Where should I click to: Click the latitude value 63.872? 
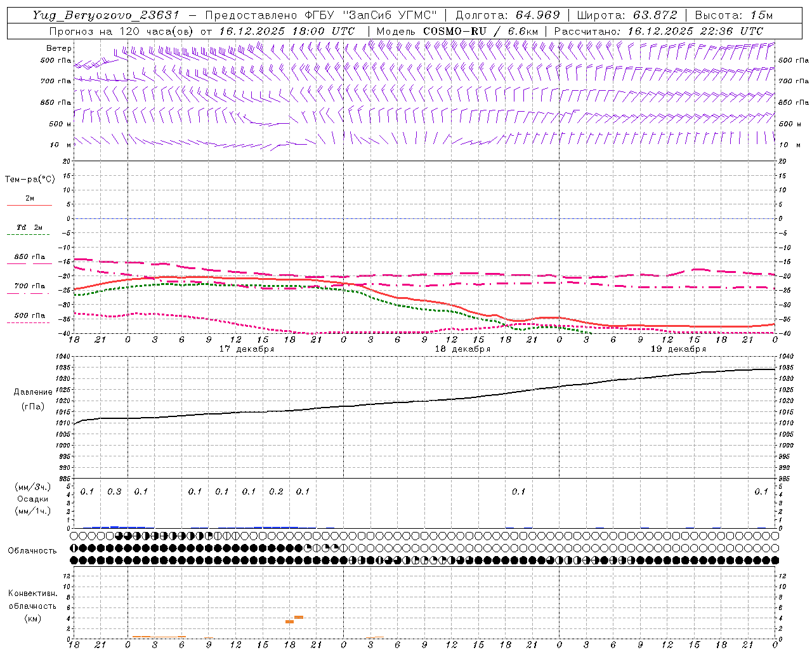654,15
